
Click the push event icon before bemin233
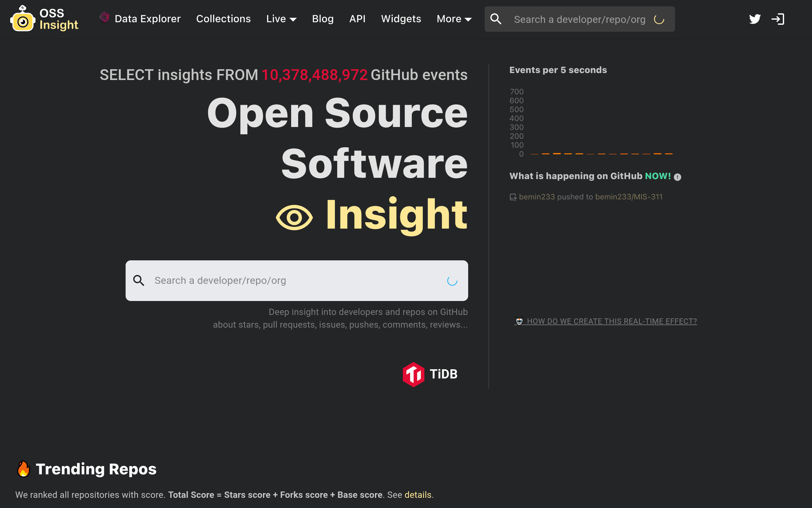coord(513,197)
